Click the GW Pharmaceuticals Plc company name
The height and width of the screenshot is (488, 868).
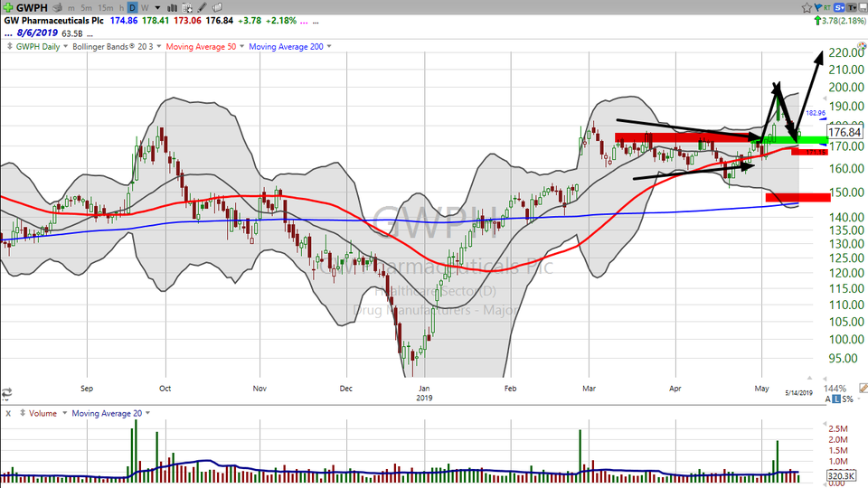click(53, 21)
